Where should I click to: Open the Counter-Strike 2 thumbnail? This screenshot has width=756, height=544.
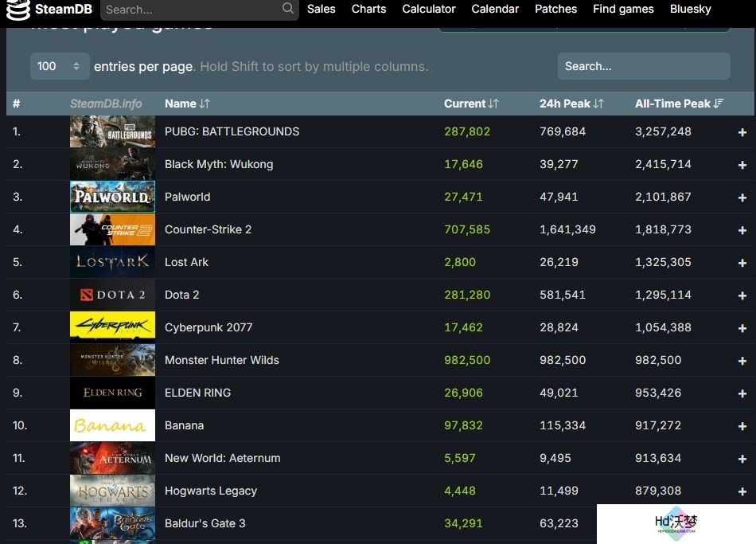tap(112, 229)
